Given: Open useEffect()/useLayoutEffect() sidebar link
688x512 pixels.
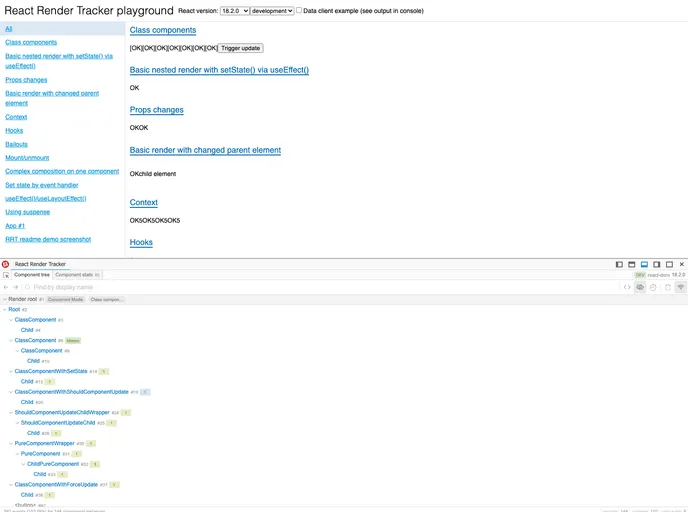Looking at the screenshot, I should [46, 198].
